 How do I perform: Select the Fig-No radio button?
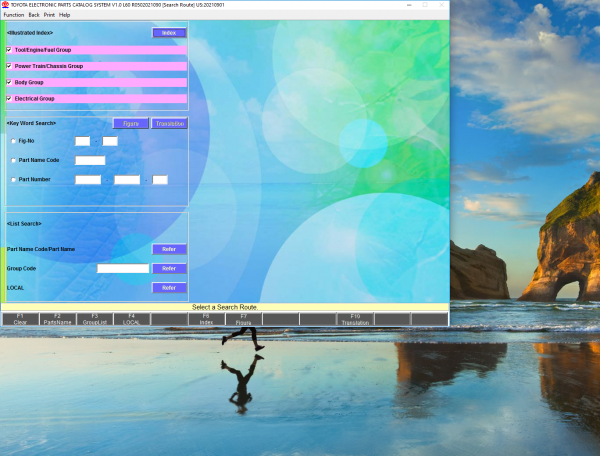coord(13,141)
